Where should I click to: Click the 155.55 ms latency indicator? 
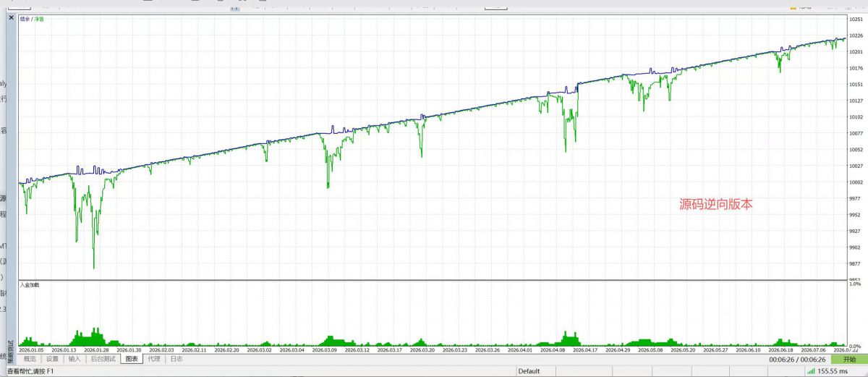click(x=833, y=371)
